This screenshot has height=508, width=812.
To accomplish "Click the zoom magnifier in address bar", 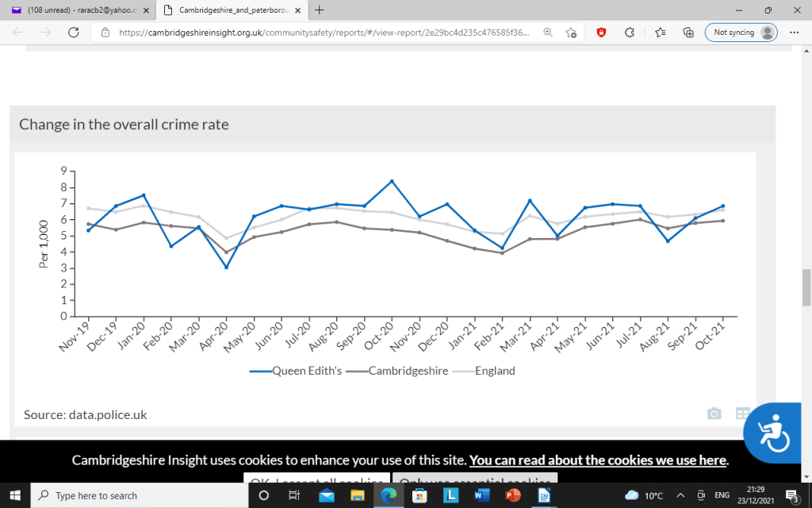I will (547, 33).
